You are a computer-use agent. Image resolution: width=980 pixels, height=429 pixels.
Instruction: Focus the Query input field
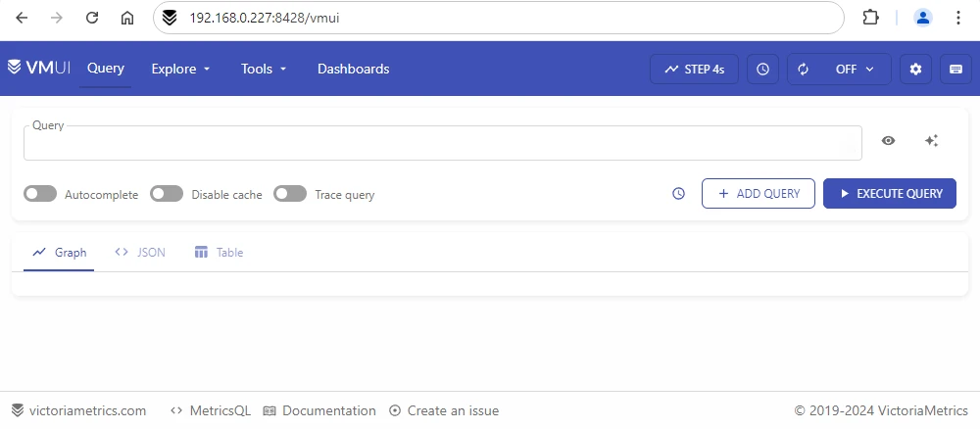tap(442, 144)
